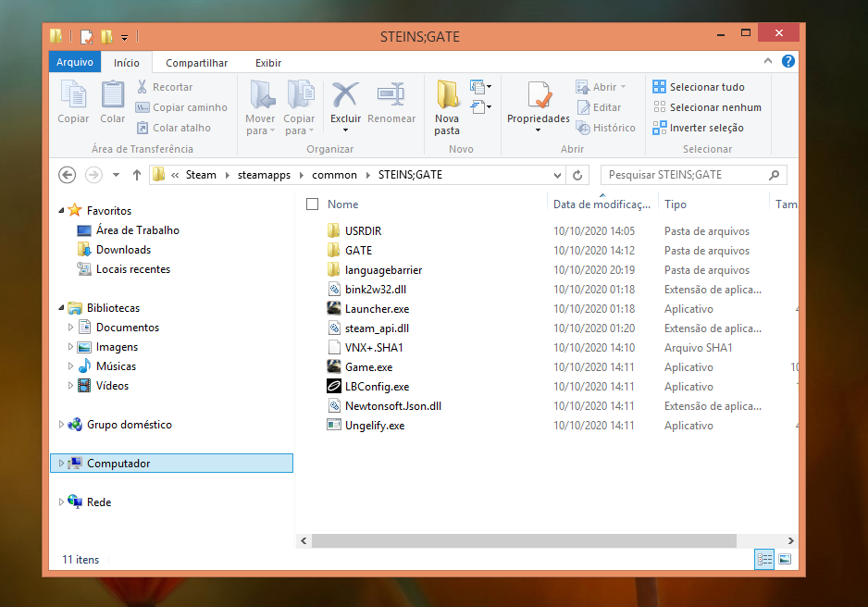The image size is (868, 607).
Task: Click the horizontal scrollbar thumb
Action: click(x=524, y=540)
